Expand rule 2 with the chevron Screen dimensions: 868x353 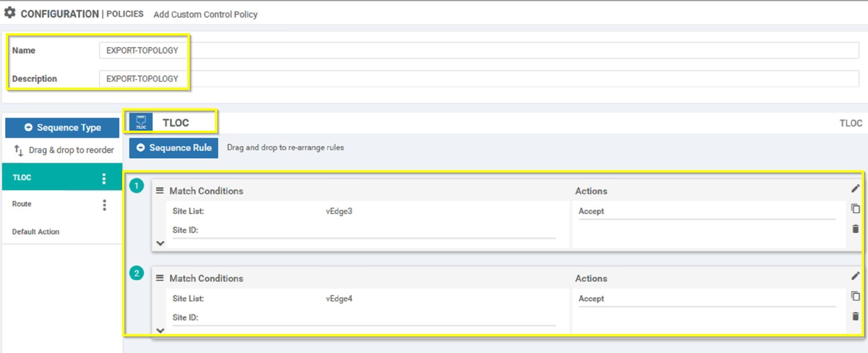pyautogui.click(x=160, y=331)
